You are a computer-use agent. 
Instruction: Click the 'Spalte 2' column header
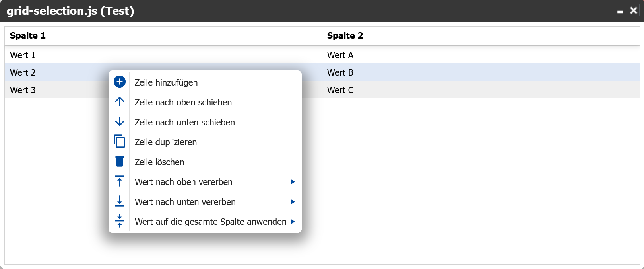[345, 36]
